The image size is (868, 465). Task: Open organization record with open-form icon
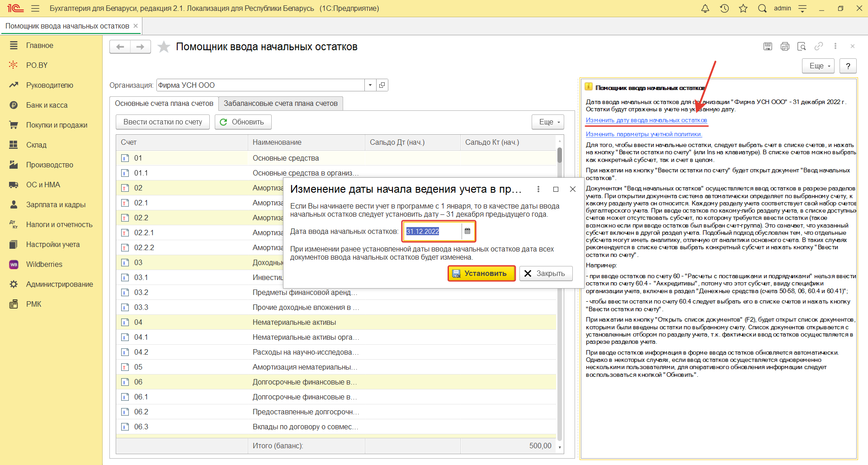pos(382,85)
